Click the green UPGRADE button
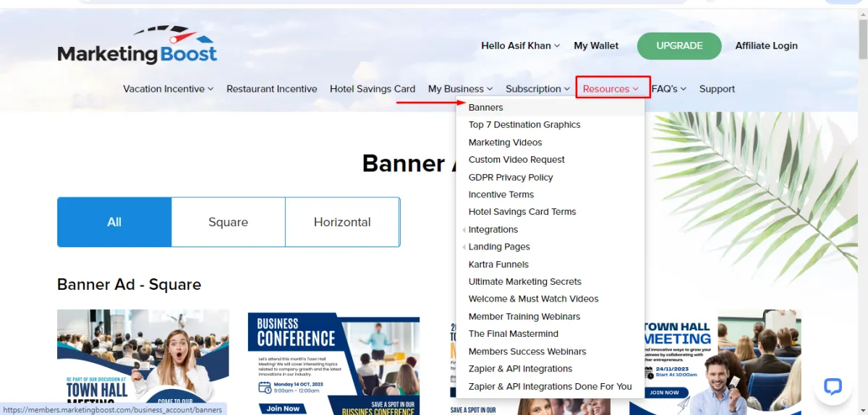 (679, 46)
